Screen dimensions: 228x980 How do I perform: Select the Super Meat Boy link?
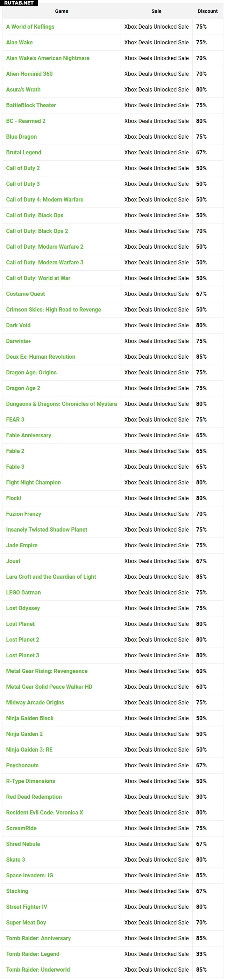(x=26, y=922)
